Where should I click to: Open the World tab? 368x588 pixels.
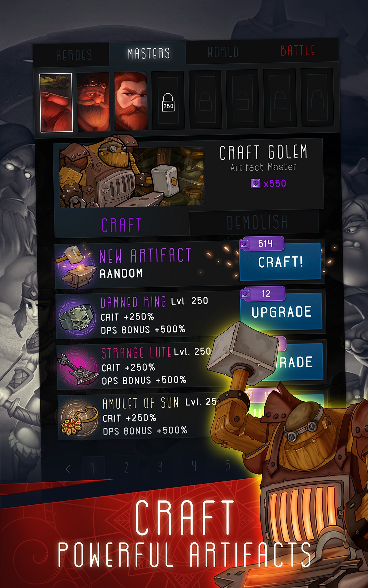[x=223, y=52]
